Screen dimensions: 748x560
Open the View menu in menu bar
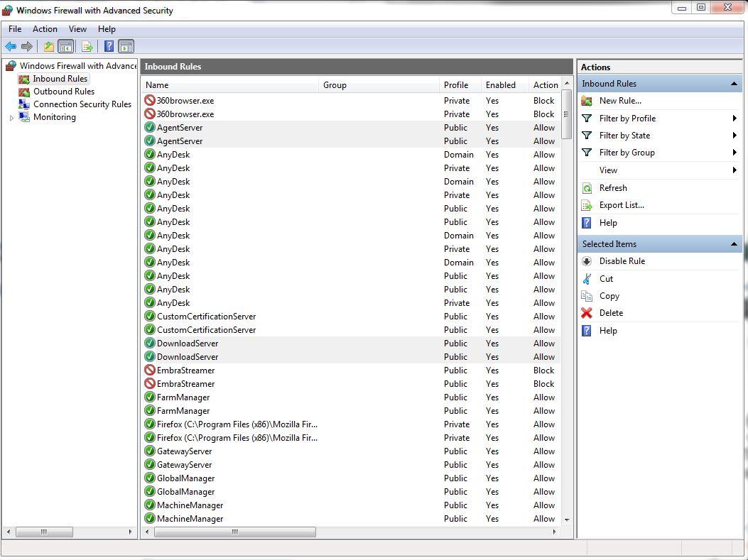click(77, 29)
